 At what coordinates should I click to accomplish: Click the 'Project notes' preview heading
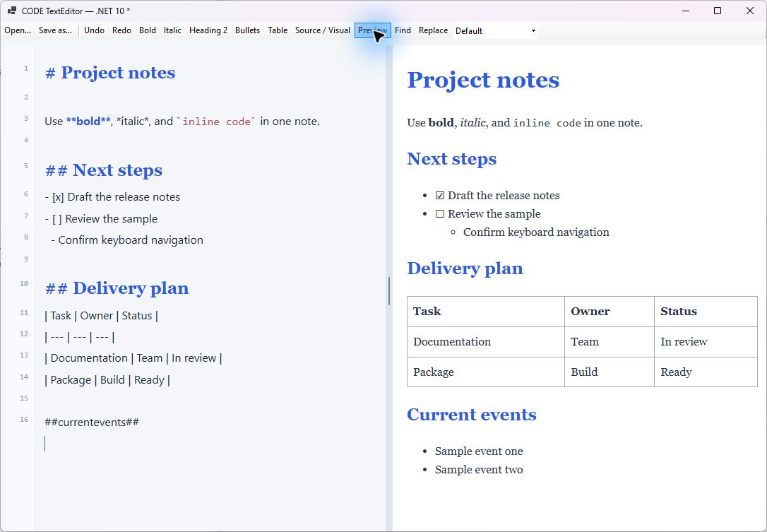(x=483, y=81)
